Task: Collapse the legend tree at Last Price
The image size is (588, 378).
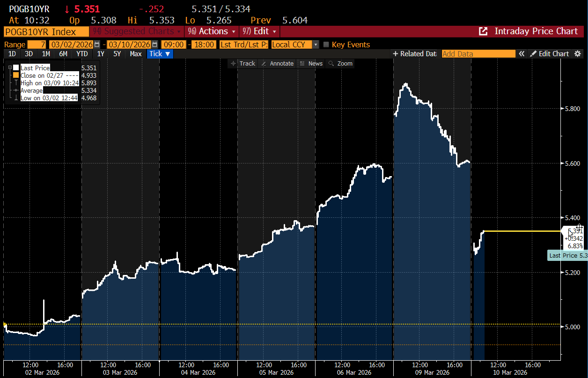Action: pyautogui.click(x=10, y=68)
